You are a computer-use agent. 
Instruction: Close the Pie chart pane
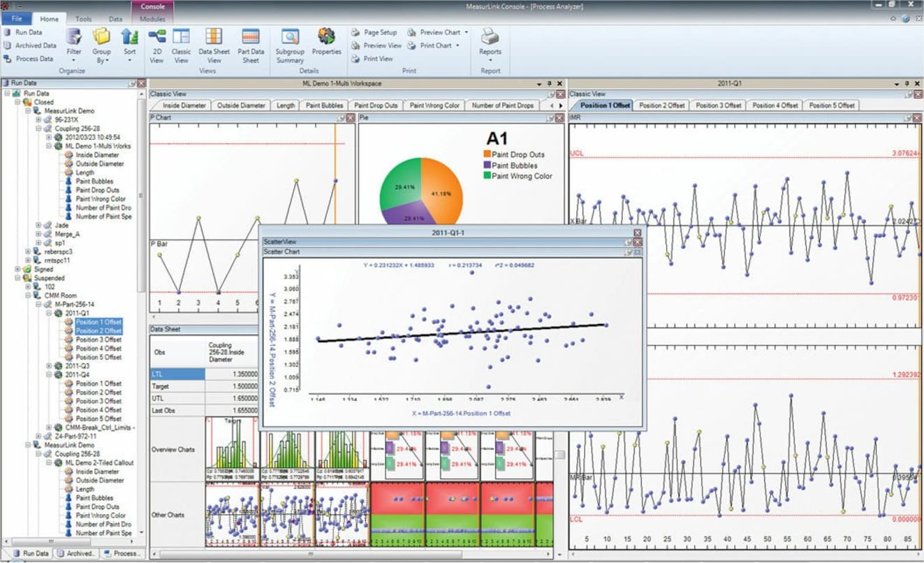[x=559, y=118]
